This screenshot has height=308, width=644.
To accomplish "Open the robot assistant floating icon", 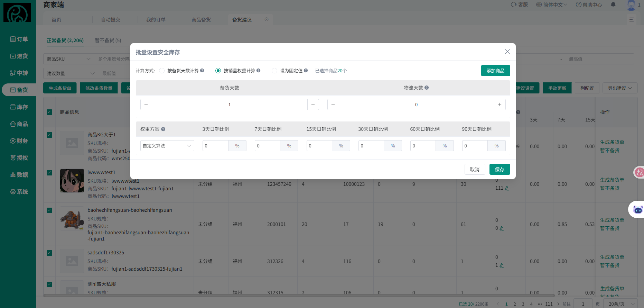I will coord(638,209).
